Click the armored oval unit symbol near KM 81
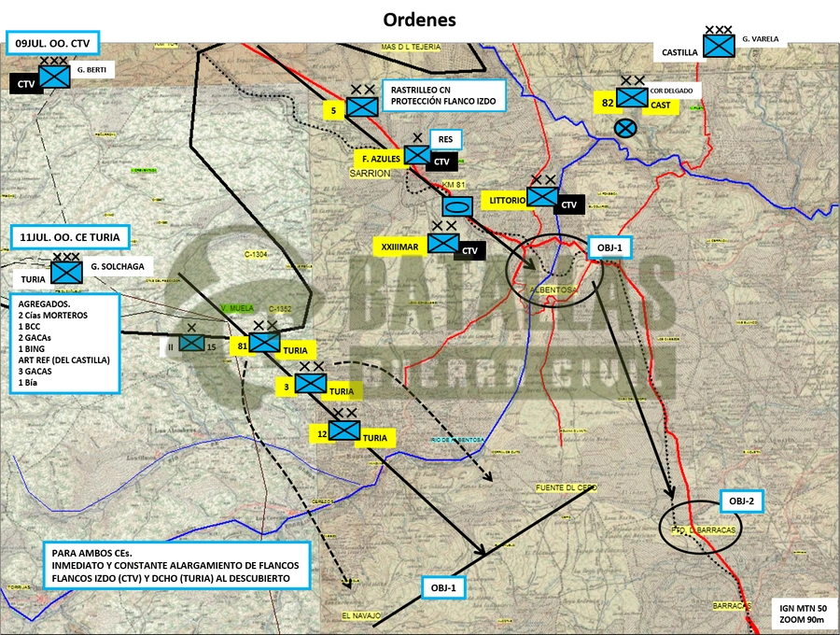The width and height of the screenshot is (840, 635). point(457,206)
